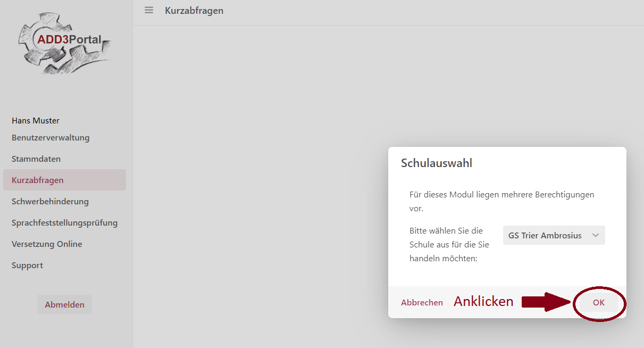This screenshot has height=348, width=644.
Task: Click the text about mehrere Berechtigungen
Action: [x=502, y=201]
